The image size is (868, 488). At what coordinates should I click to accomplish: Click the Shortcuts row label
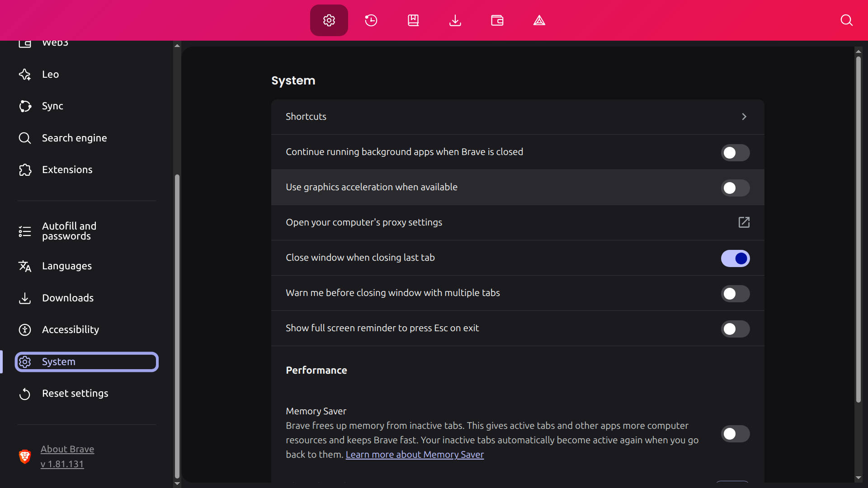306,117
